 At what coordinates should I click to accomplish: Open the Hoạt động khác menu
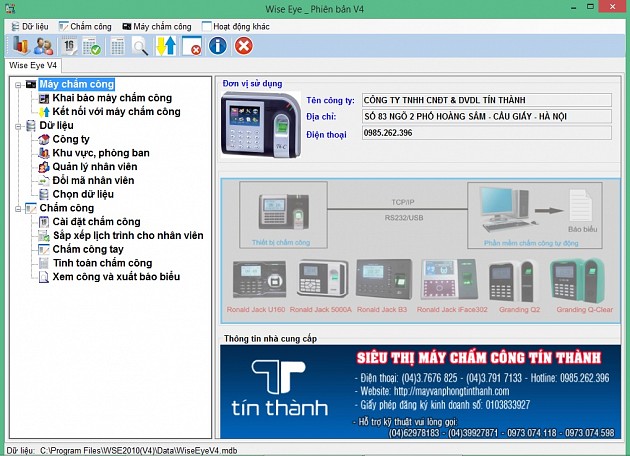click(235, 27)
